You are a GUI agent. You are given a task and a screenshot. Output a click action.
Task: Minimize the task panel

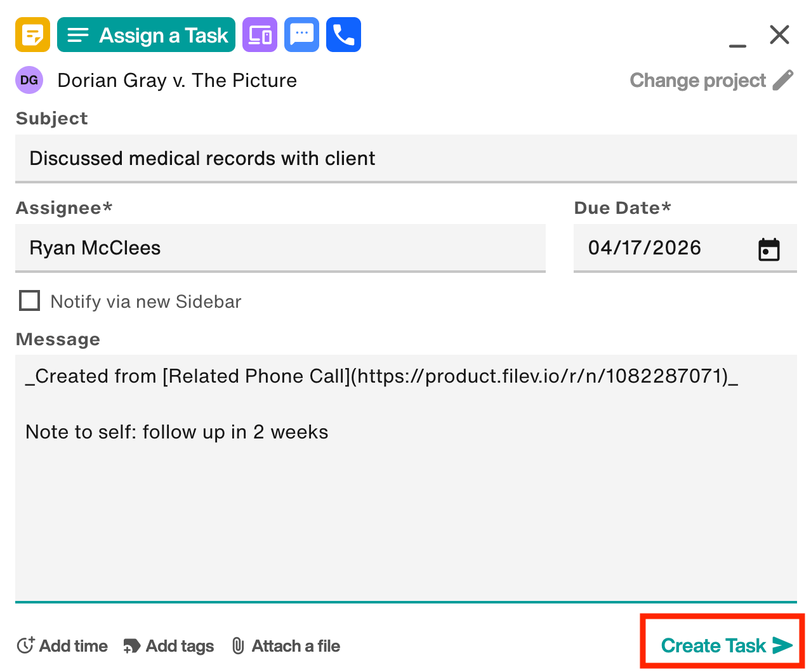coord(737,46)
